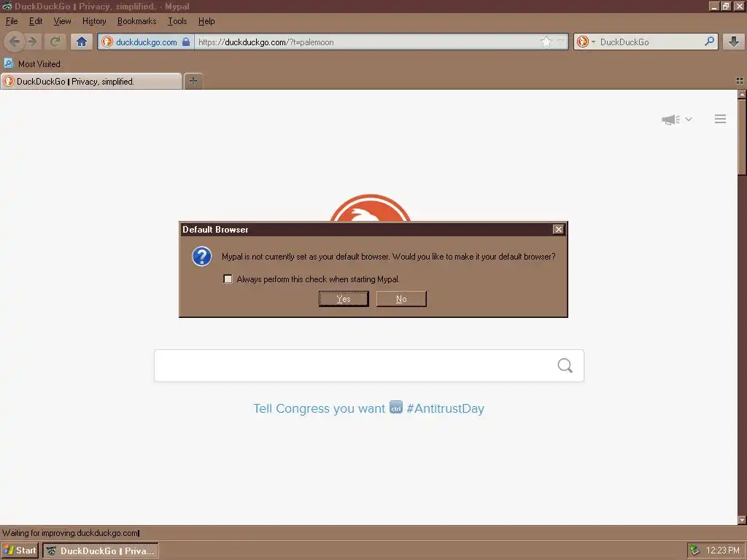Click the List all tabs icon
The height and width of the screenshot is (560, 747).
740,81
